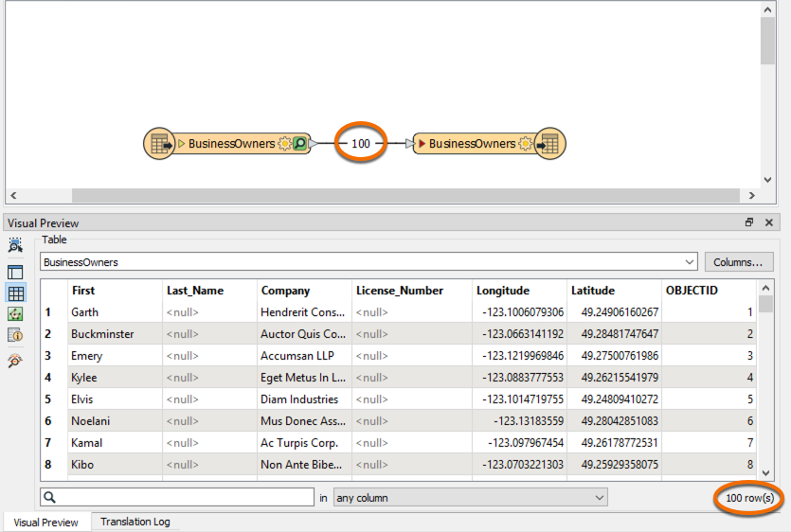Select the cell 'Kylee'
The image size is (791, 532).
tap(116, 377)
